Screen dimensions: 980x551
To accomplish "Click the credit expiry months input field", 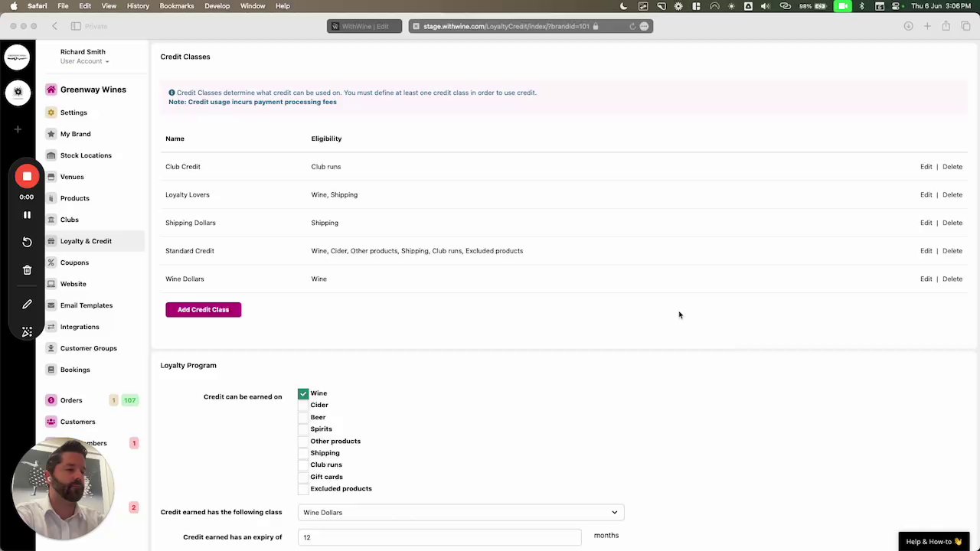I will 439,537.
